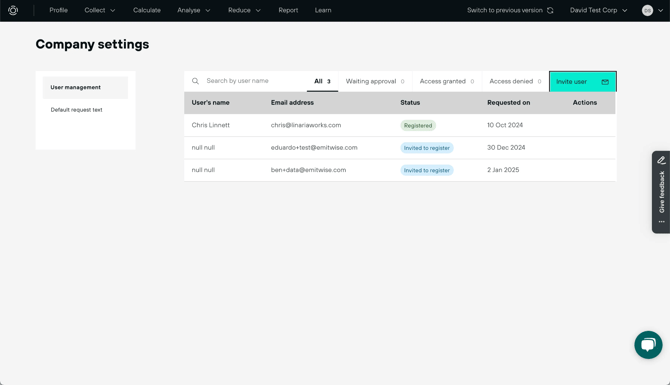Click the date 30 Dec 2024
670x385 pixels.
506,147
